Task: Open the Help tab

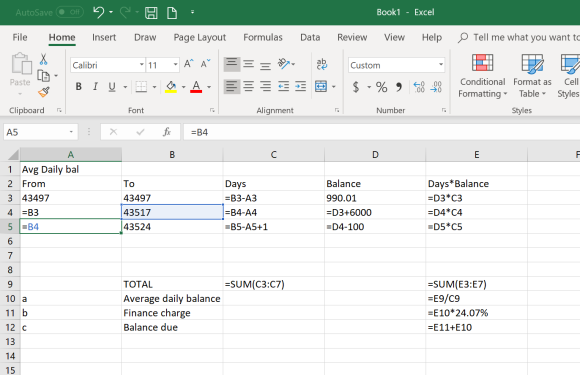Action: click(432, 37)
